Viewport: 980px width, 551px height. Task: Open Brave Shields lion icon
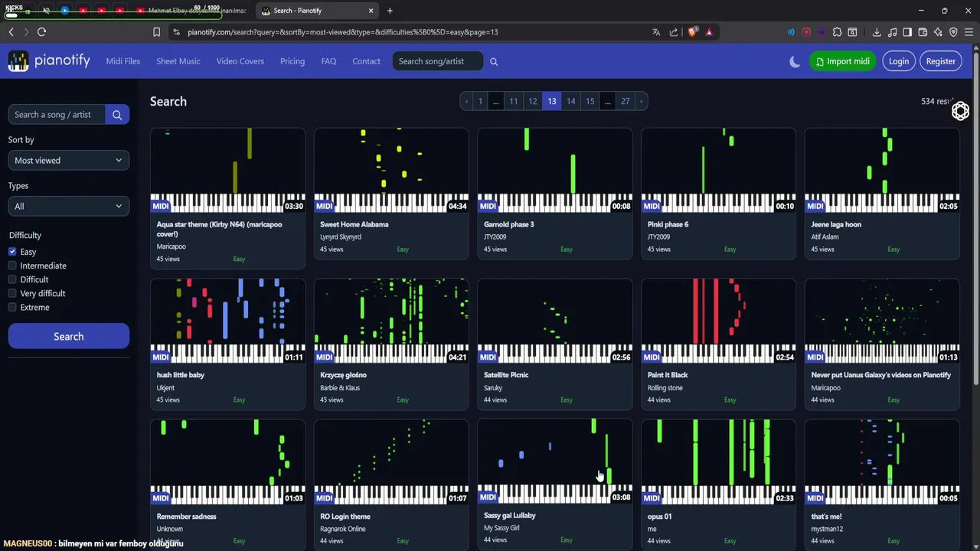coord(693,32)
